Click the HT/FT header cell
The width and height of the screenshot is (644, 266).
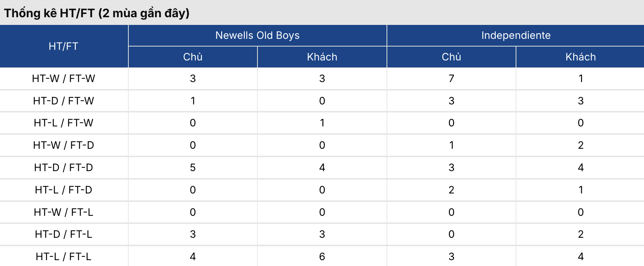pos(63,46)
